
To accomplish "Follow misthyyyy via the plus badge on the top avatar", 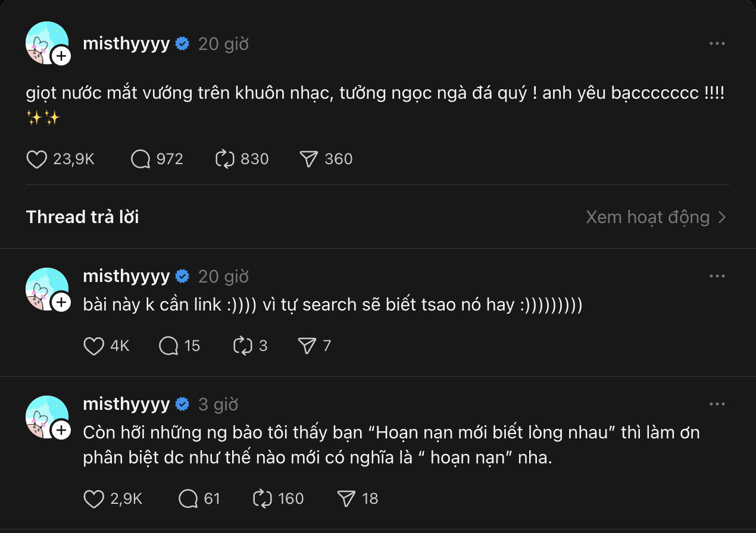I will click(61, 57).
